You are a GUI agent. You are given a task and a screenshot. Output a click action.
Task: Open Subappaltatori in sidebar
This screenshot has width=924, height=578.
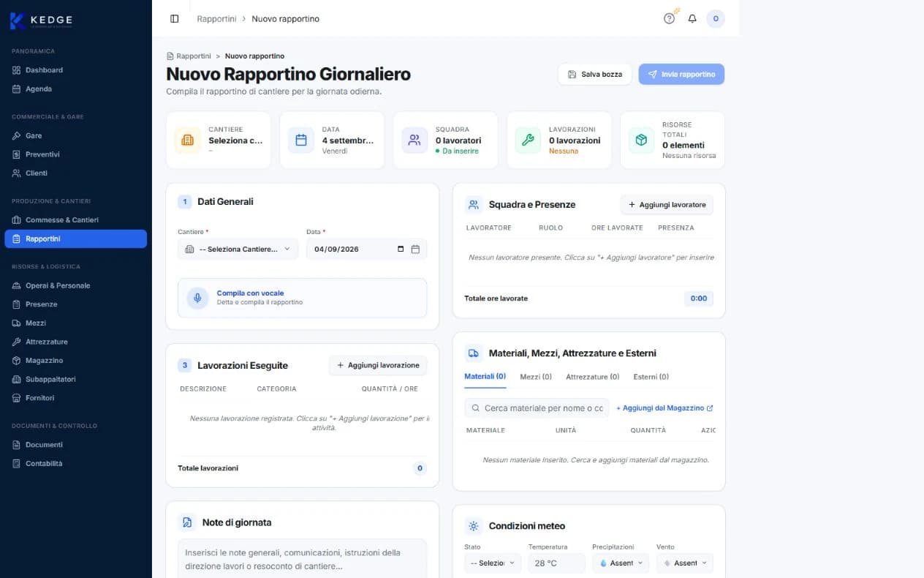coord(75,379)
